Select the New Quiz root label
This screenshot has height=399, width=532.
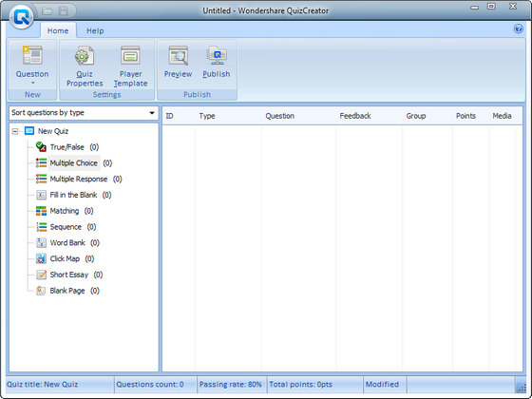pyautogui.click(x=53, y=131)
